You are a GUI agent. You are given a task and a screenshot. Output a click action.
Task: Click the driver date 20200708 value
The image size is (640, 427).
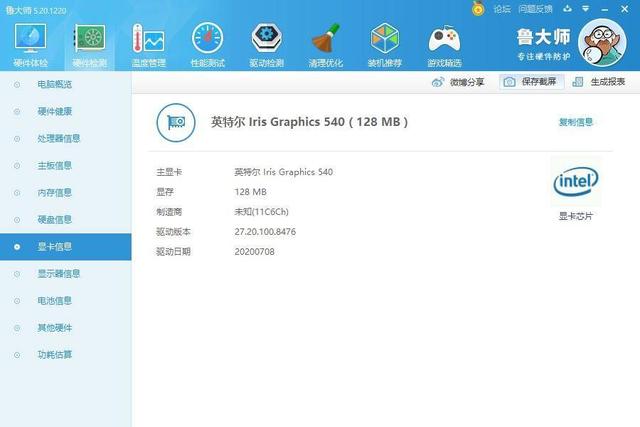coord(254,252)
